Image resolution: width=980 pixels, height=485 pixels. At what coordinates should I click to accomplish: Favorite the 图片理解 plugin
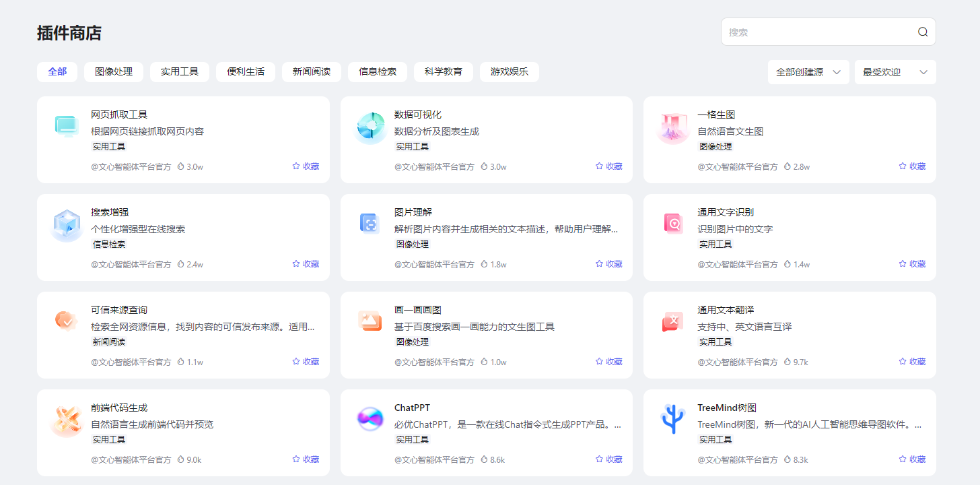tap(609, 264)
